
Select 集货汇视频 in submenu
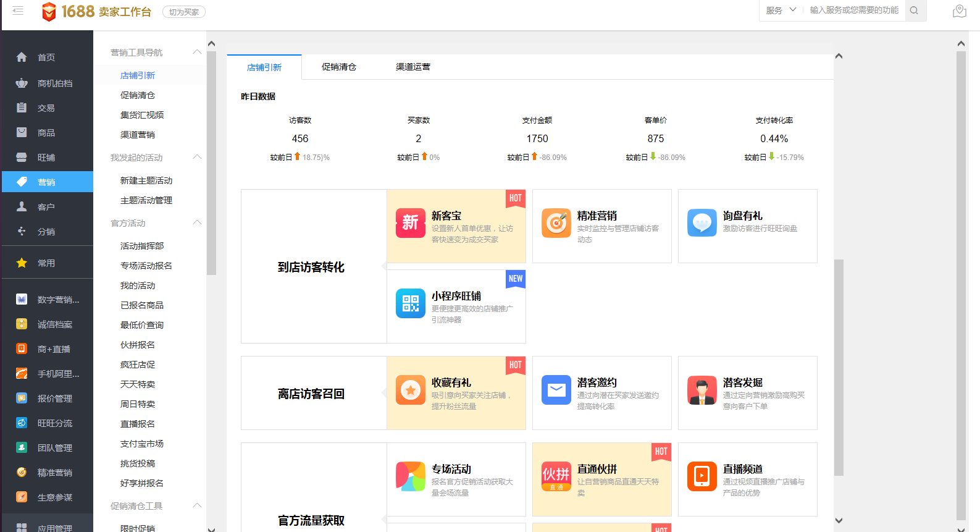[x=142, y=115]
